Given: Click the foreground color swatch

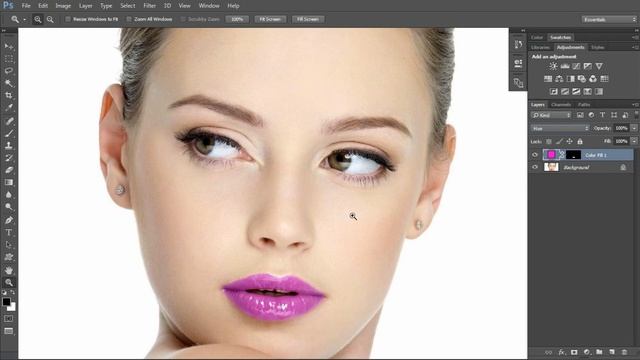Looking at the screenshot, I should 6,302.
